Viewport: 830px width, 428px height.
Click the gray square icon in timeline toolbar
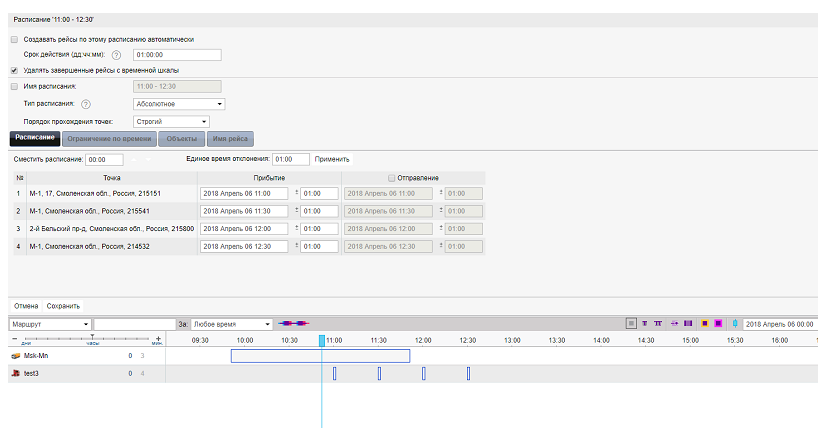631,324
